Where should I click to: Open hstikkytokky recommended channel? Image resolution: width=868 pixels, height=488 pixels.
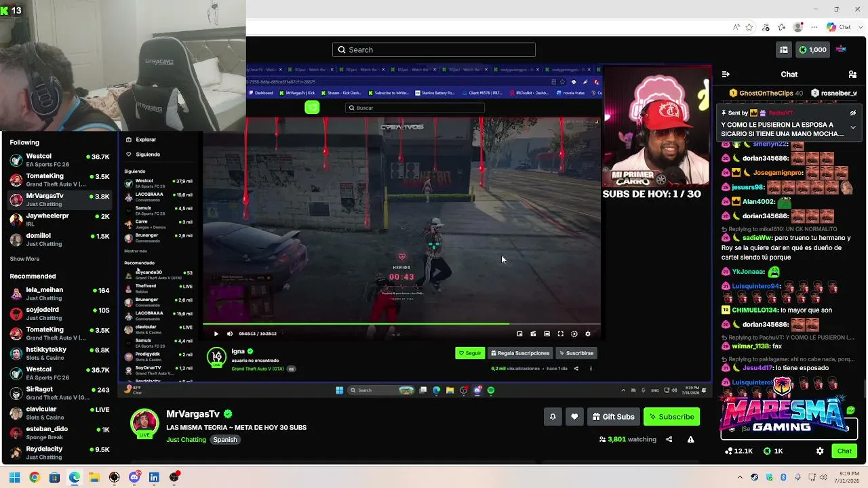[x=59, y=353]
